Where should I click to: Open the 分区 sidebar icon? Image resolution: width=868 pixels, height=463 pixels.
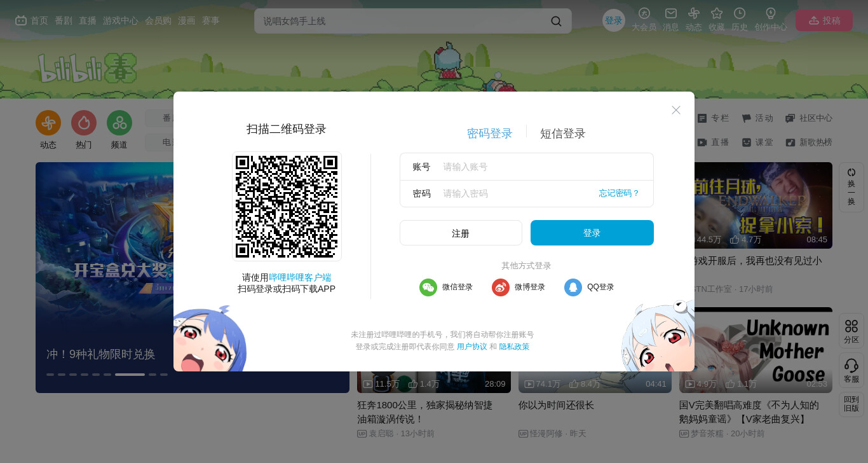851,331
